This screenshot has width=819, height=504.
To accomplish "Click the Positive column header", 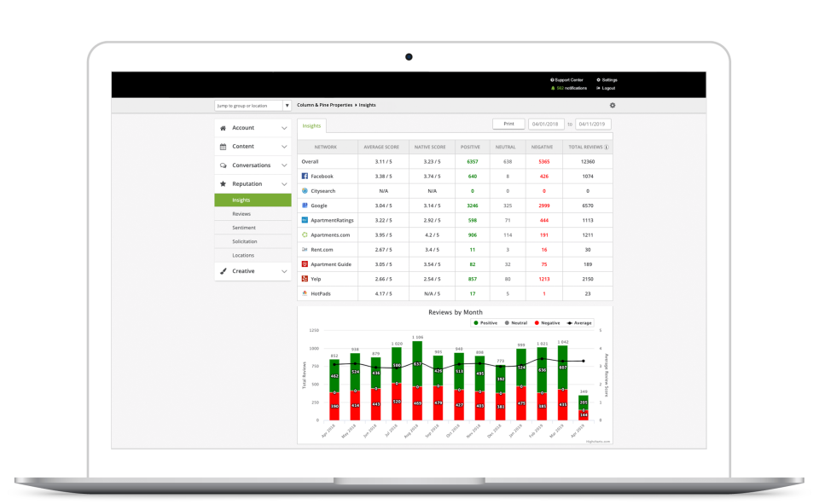I will (470, 148).
